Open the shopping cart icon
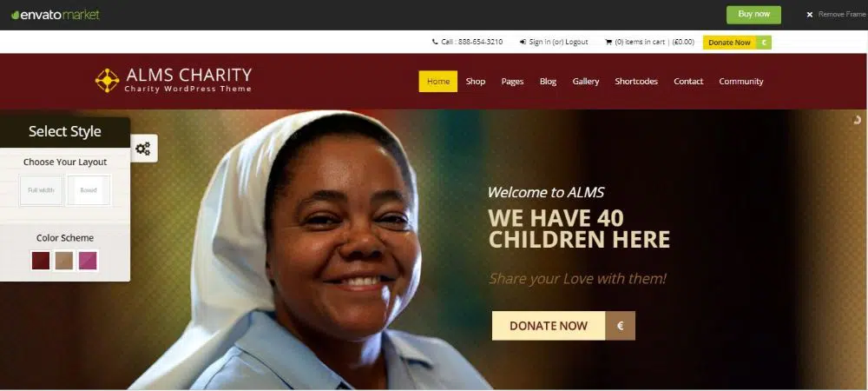The height and width of the screenshot is (391, 868). pyautogui.click(x=608, y=42)
